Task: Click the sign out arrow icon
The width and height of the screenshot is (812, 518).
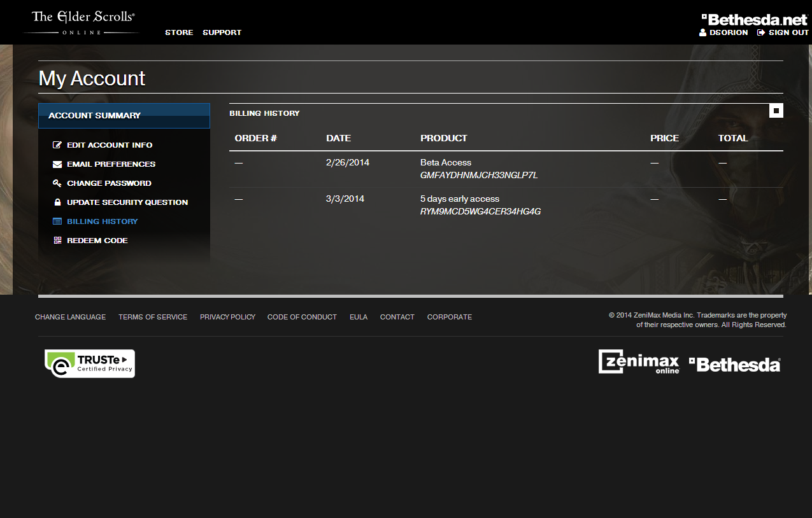Action: pyautogui.click(x=760, y=32)
